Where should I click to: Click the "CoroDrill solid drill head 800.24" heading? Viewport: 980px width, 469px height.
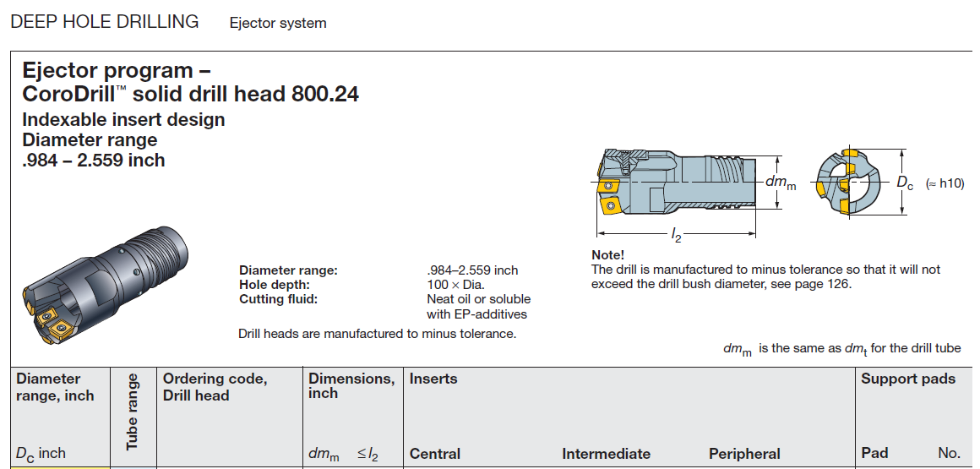tap(191, 95)
